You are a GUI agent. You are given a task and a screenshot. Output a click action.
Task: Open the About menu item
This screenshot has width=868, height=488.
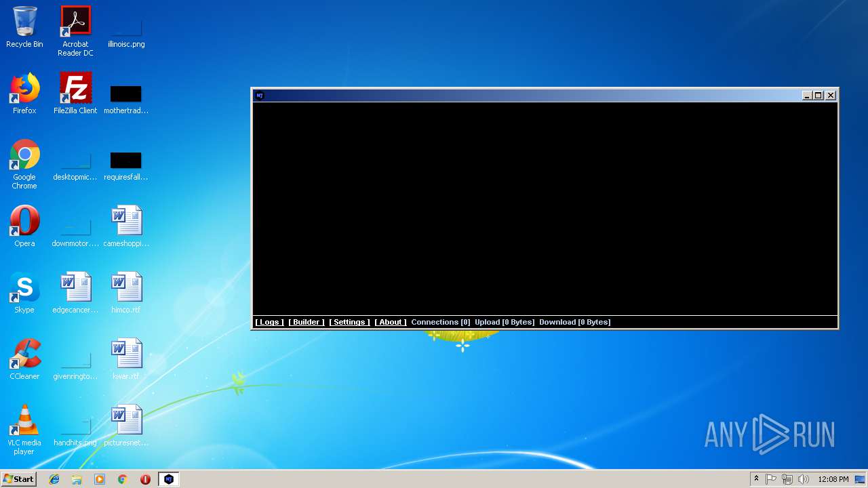(391, 322)
